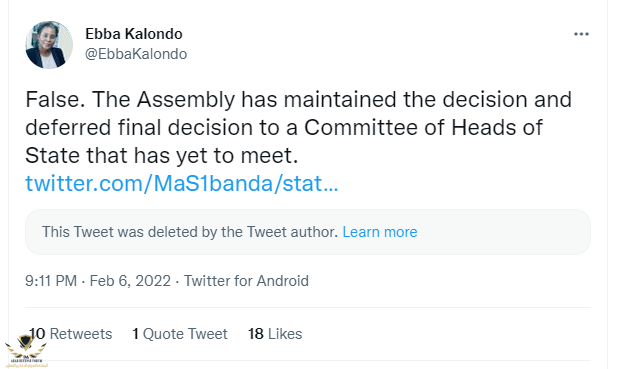Click the word False in tweet
Image resolution: width=623 pixels, height=369 pixels.
coord(55,99)
